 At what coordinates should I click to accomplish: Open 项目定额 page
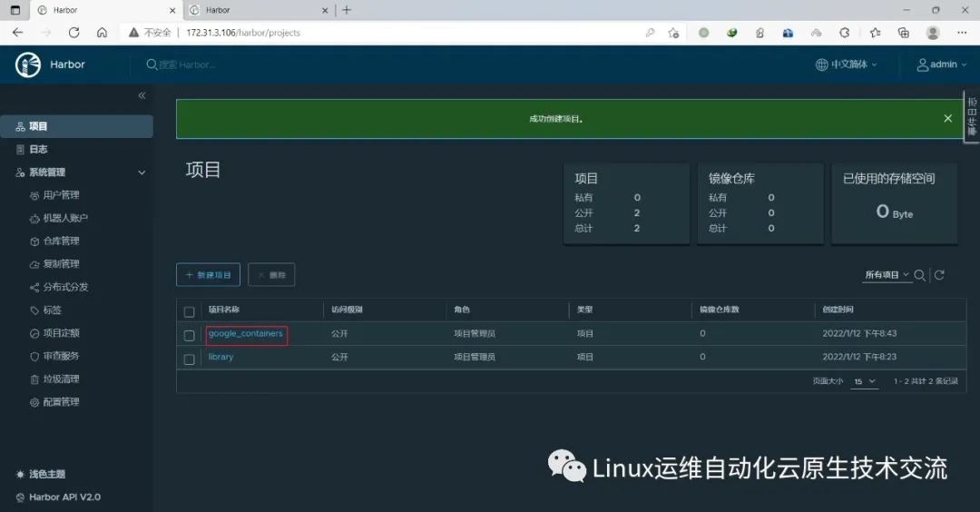(x=62, y=333)
